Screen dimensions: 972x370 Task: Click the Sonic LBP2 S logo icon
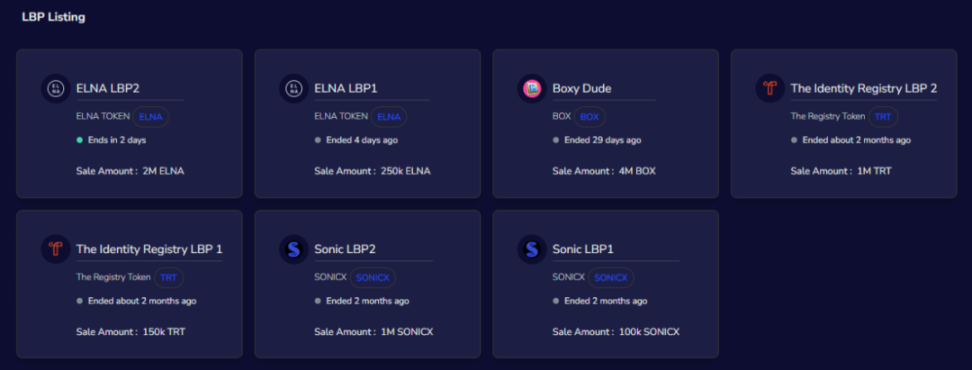[294, 249]
